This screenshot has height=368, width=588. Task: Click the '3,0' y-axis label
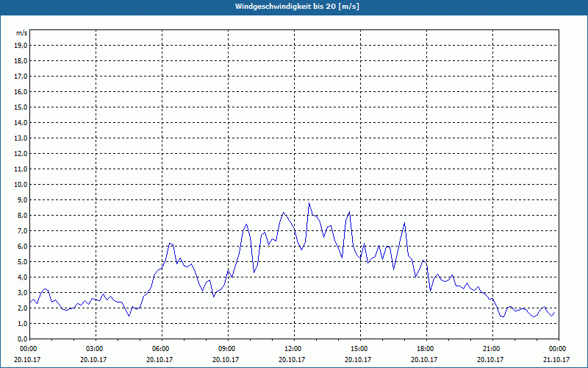pos(22,292)
